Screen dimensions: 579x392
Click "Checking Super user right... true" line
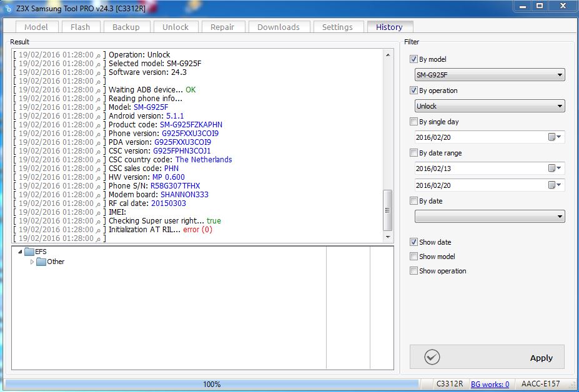(x=165, y=221)
